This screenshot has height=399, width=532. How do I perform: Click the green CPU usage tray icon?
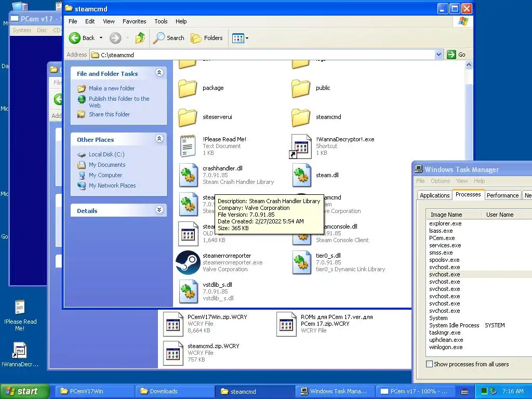484,391
